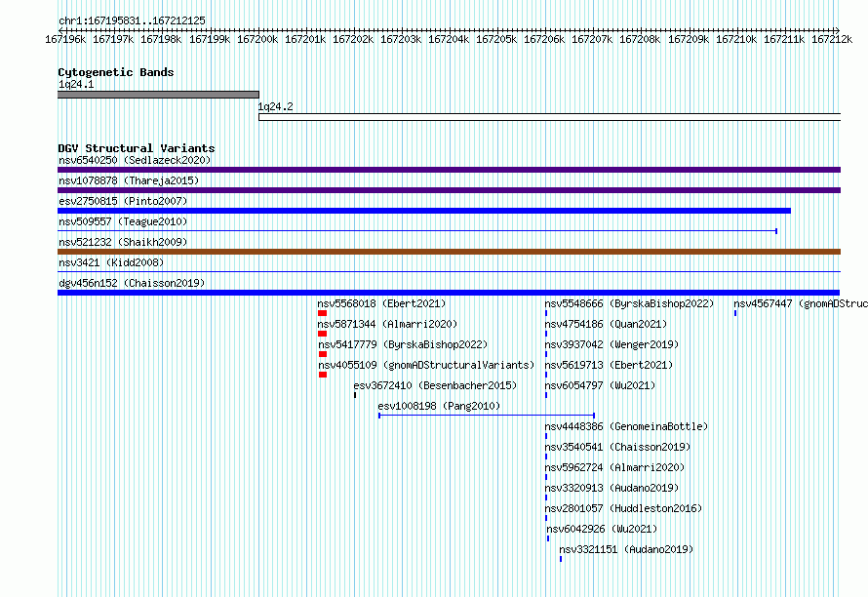868x597 pixels.
Task: Click nsv3320913 (Audano2019) label
Action: tap(612, 488)
